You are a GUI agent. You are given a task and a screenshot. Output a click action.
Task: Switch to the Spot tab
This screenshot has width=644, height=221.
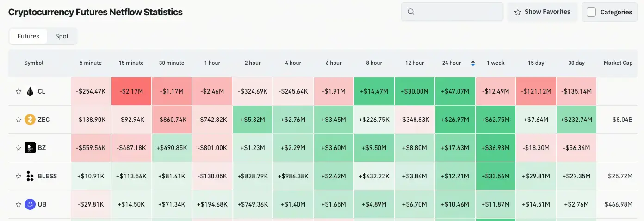[x=62, y=36]
